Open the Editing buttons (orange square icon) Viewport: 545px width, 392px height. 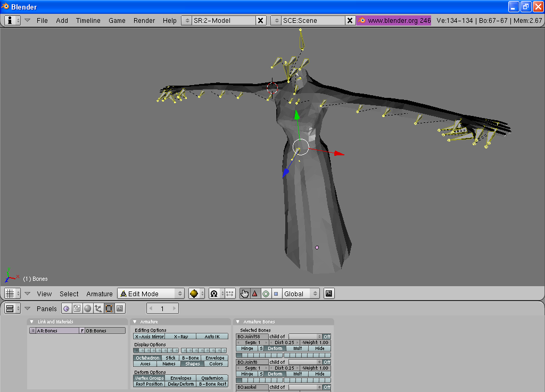(109, 308)
